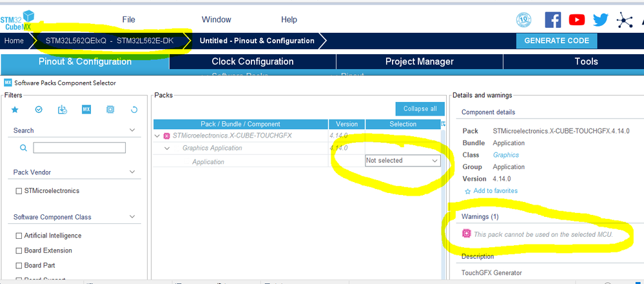Click the STM32CubeMX logo

pyautogui.click(x=17, y=21)
